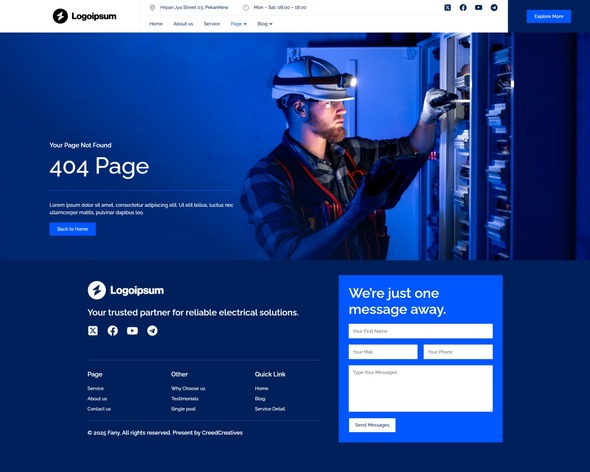Viewport: 590px width, 472px height.
Task: Open the footer About us link
Action: click(97, 399)
